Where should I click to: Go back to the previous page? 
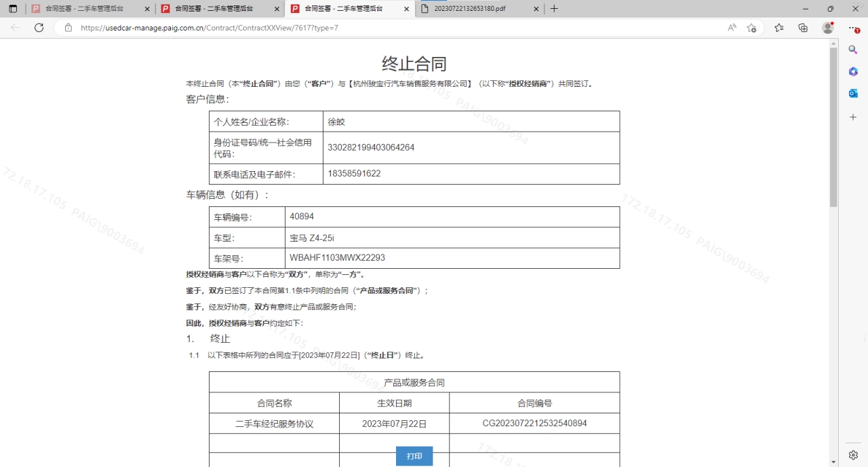16,28
